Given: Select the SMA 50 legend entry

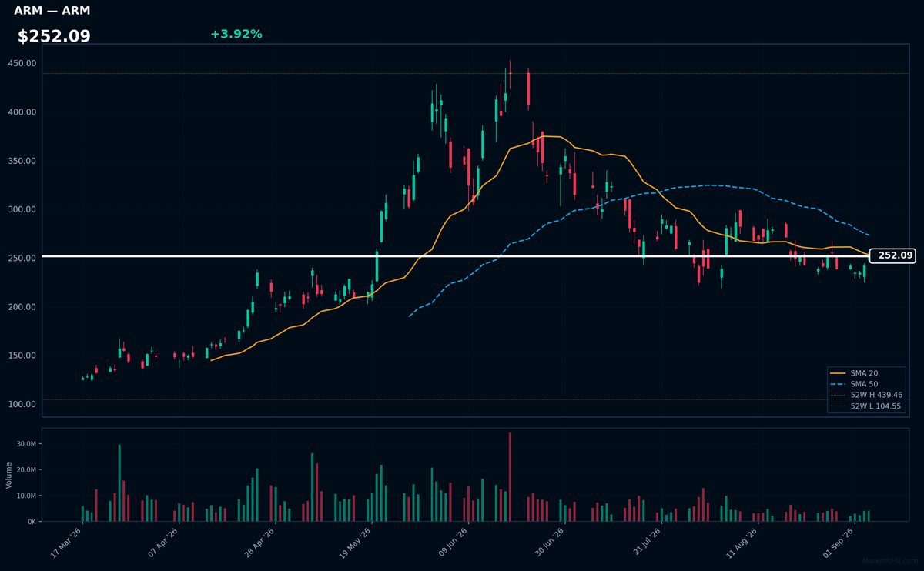Looking at the screenshot, I should [865, 383].
